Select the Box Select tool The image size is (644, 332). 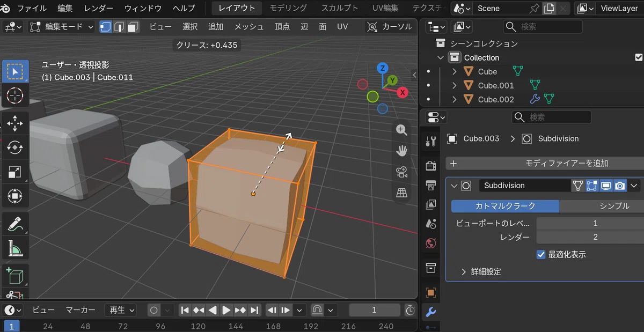[x=15, y=71]
